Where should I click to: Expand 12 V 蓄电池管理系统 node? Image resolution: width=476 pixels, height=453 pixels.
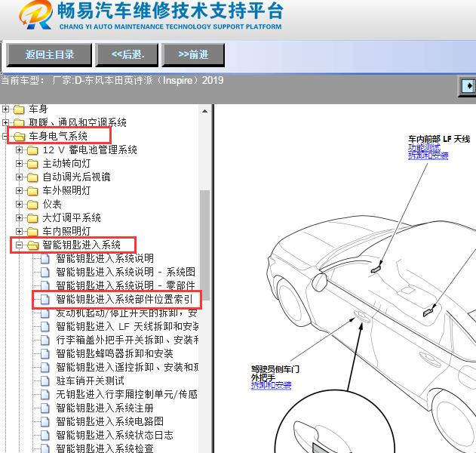pos(19,149)
